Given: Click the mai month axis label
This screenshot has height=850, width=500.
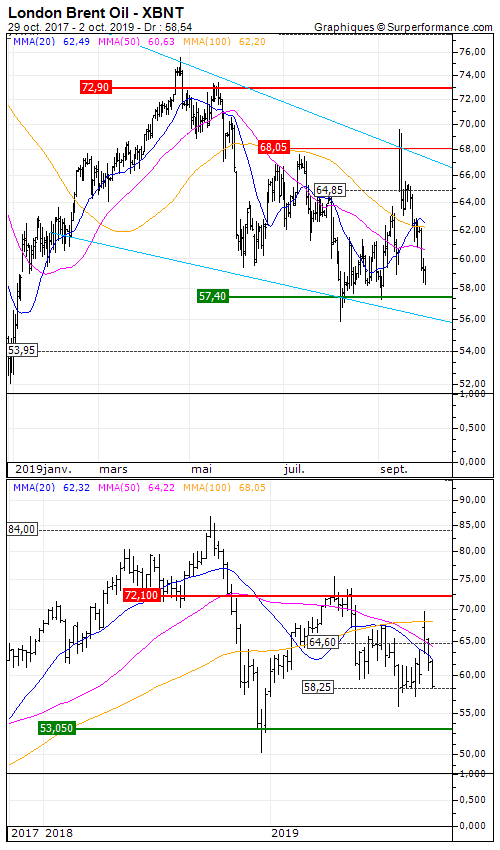Looking at the screenshot, I should 201,469.
